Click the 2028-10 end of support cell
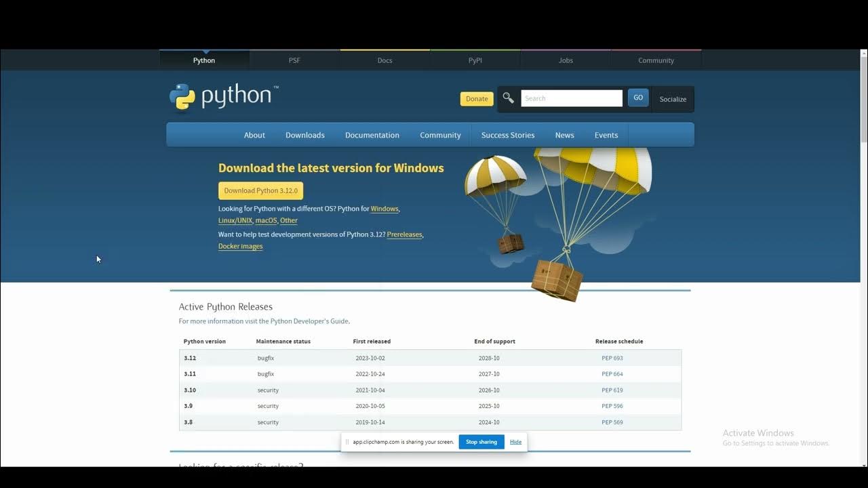 tap(489, 358)
